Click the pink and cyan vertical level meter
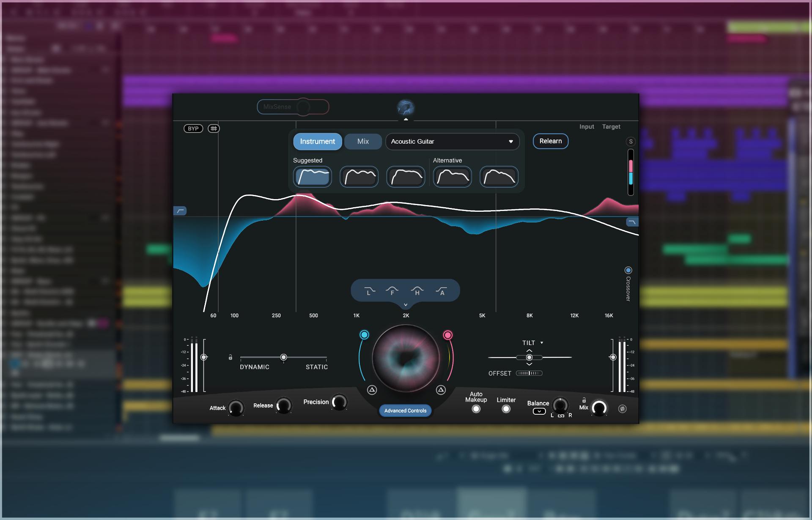The image size is (812, 520). pos(631,172)
